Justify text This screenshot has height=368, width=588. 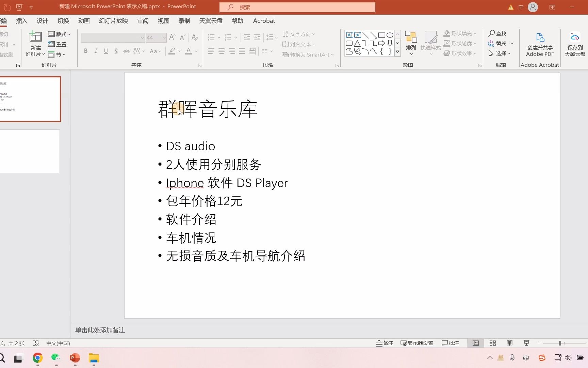pyautogui.click(x=242, y=51)
